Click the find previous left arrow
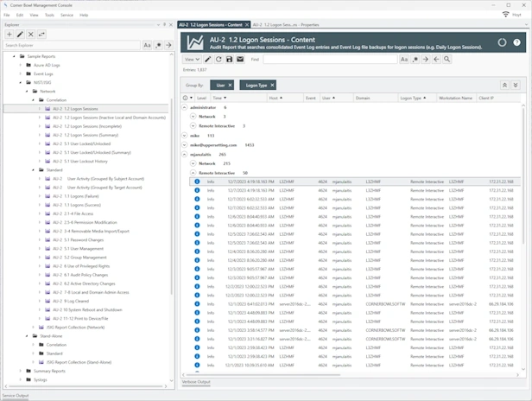Viewport: 532px width, 401px height. (436, 59)
